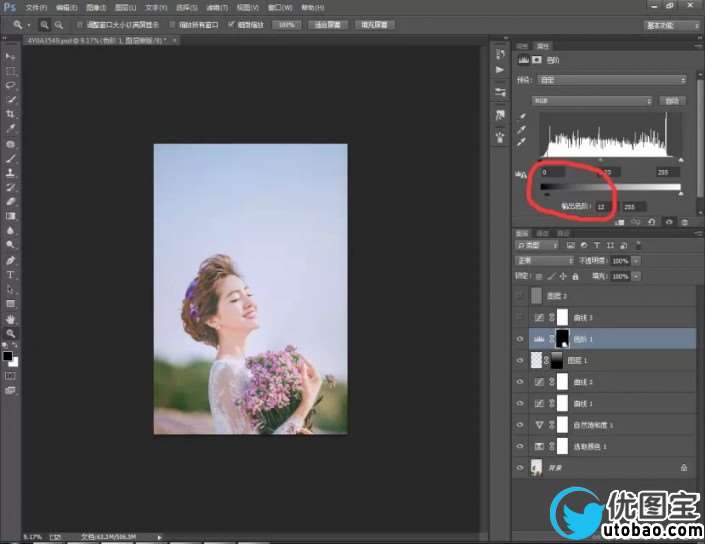The image size is (705, 544).
Task: Click the 适合屏幕 fit screen button
Action: [327, 25]
